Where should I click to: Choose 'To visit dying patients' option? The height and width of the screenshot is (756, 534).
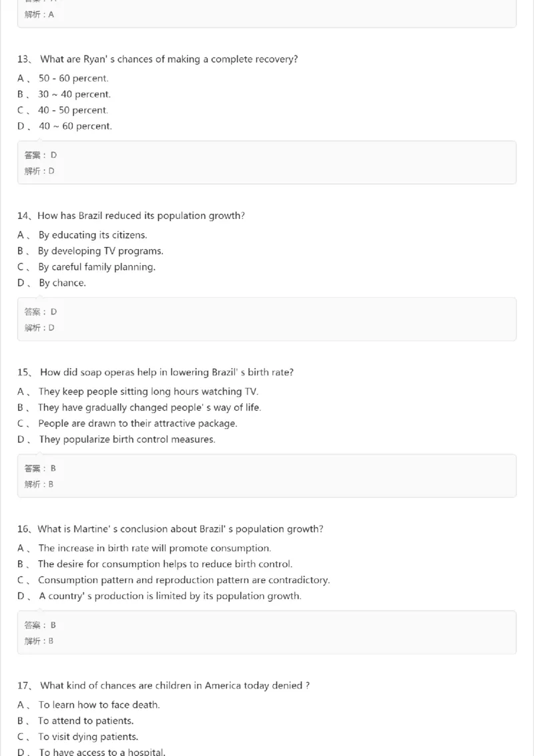(87, 737)
